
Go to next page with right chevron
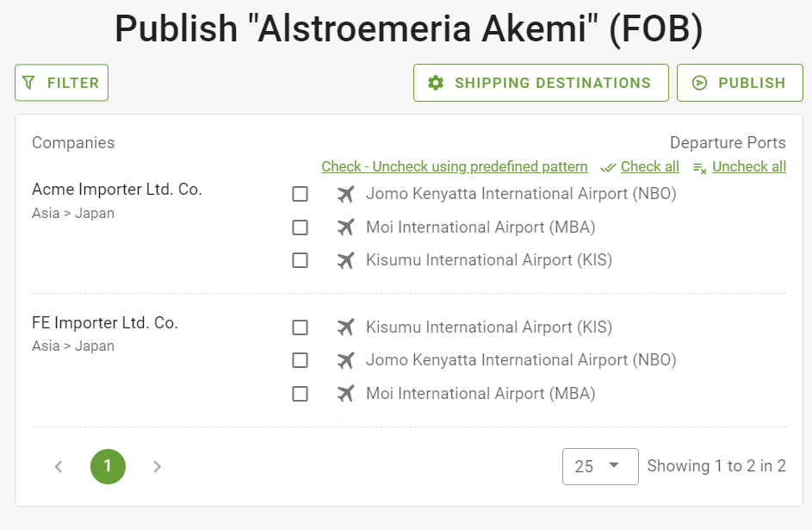(157, 467)
